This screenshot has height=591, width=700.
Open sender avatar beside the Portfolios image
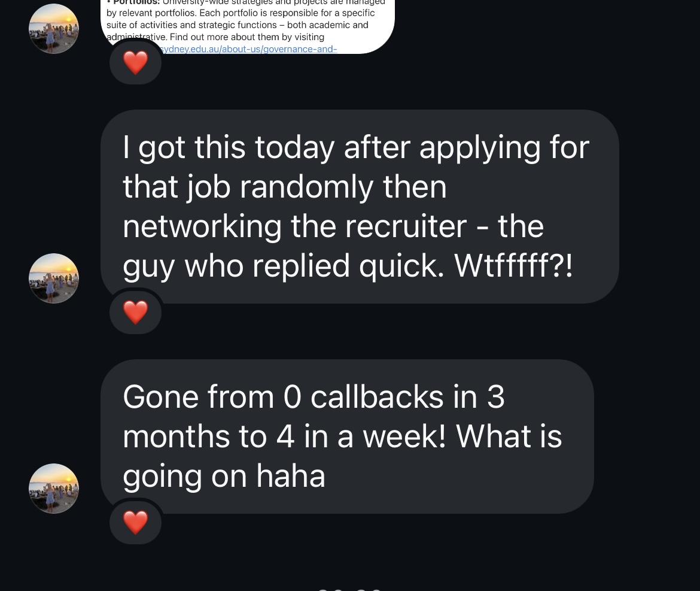click(x=54, y=29)
